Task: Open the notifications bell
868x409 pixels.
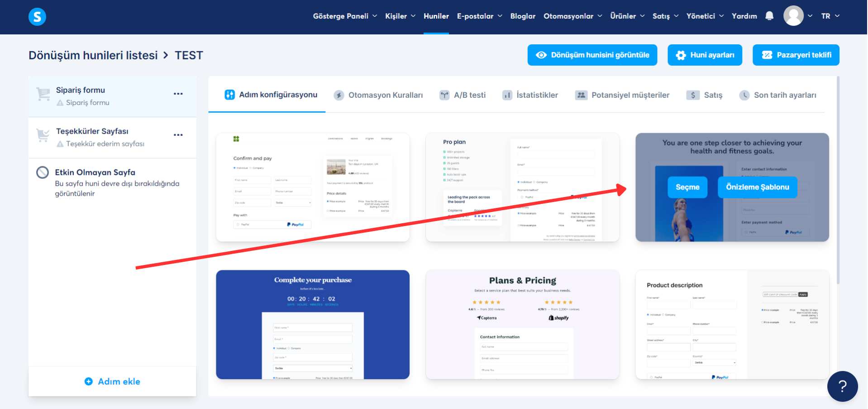Action: (769, 16)
